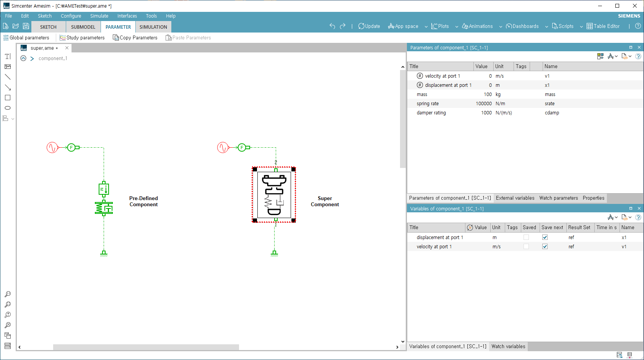Click the open file icon

coord(16,26)
